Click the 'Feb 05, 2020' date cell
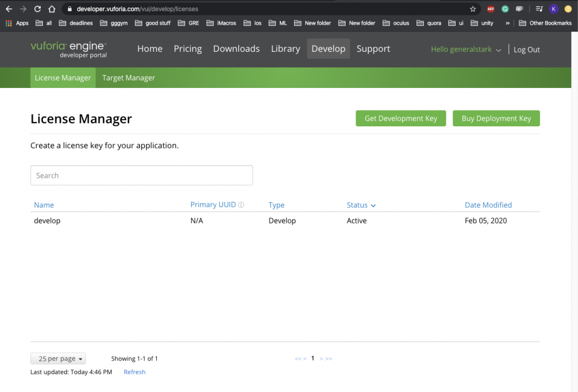 click(485, 221)
